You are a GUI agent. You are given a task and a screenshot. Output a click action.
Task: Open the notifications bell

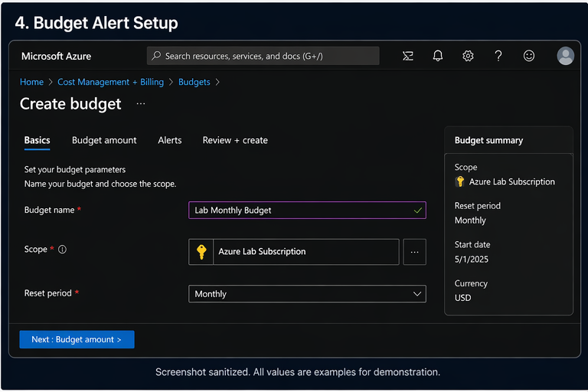(438, 56)
